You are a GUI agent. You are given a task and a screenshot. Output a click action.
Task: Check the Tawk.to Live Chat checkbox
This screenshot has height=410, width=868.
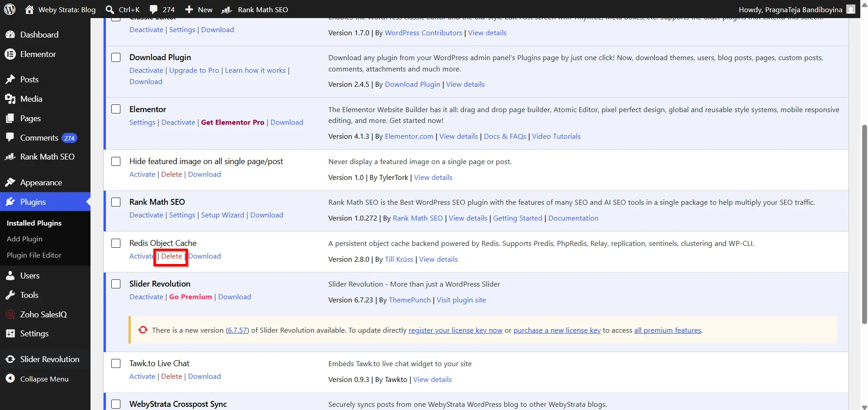116,363
